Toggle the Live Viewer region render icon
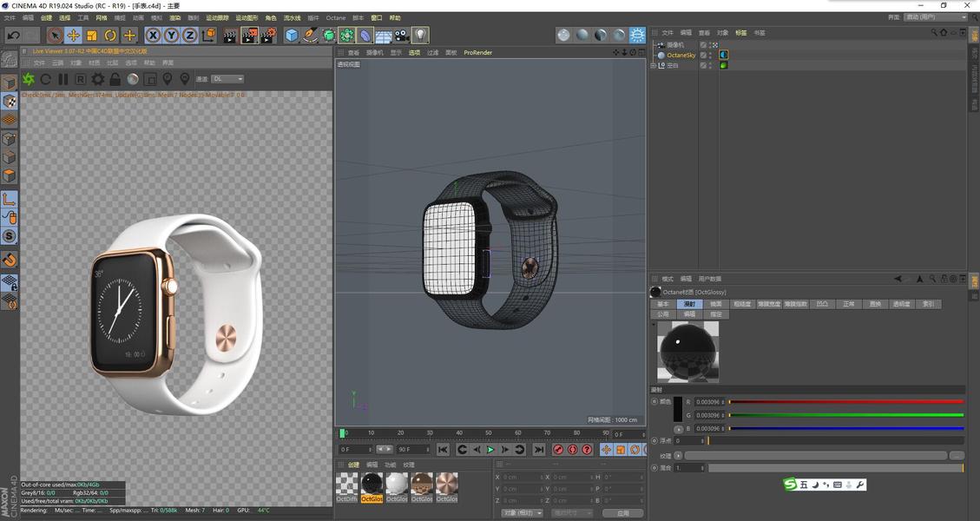The width and height of the screenshot is (980, 521). [x=150, y=79]
